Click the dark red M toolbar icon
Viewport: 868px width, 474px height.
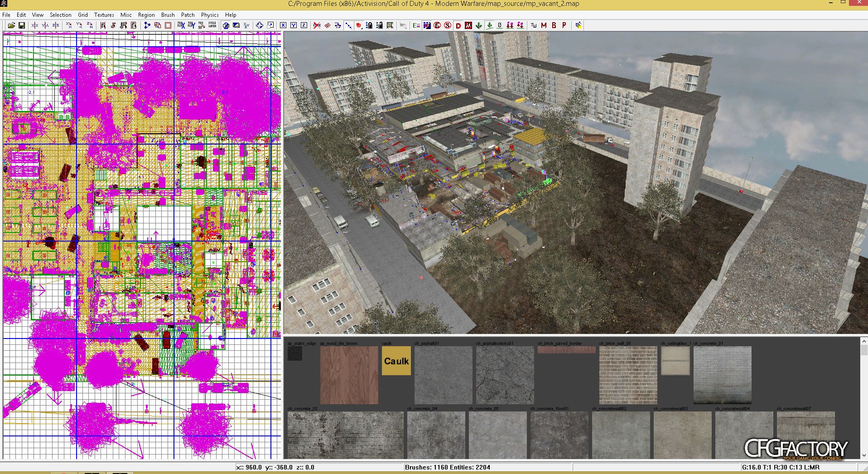pyautogui.click(x=544, y=25)
